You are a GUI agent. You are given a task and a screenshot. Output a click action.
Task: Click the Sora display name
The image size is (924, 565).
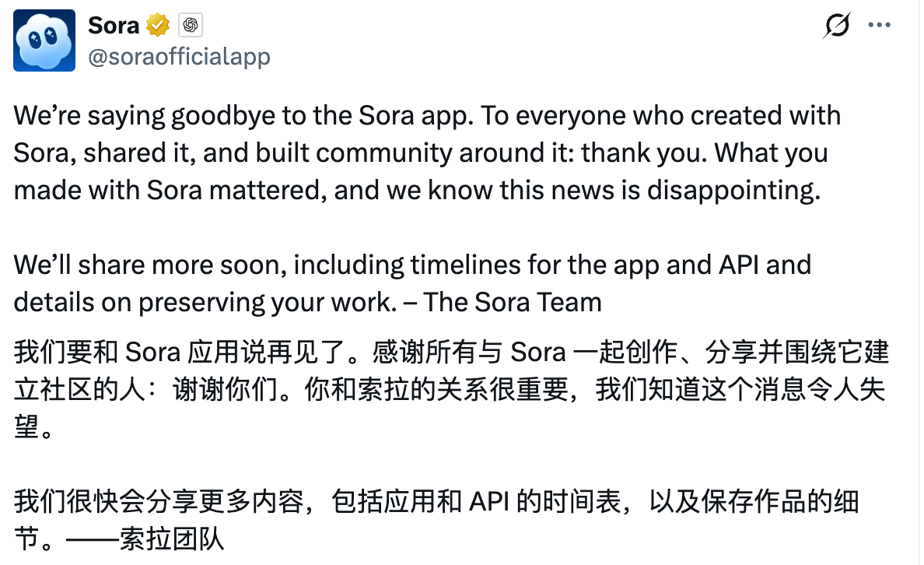pyautogui.click(x=114, y=26)
